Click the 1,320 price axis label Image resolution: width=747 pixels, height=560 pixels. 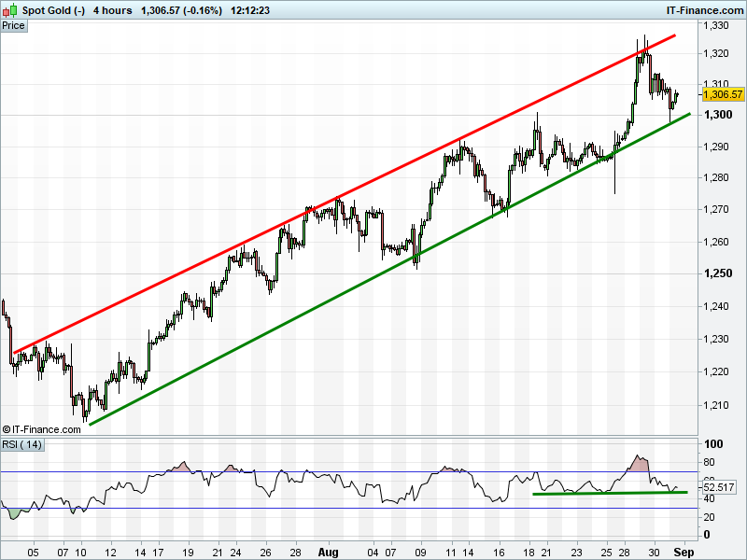point(716,54)
